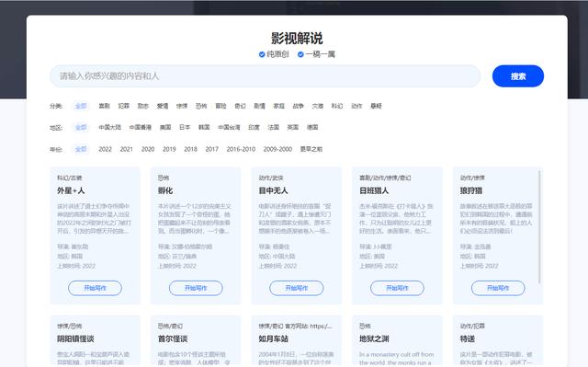
Task: Click the scrollbar beside the 狼狩猎 card
Action: (539, 226)
